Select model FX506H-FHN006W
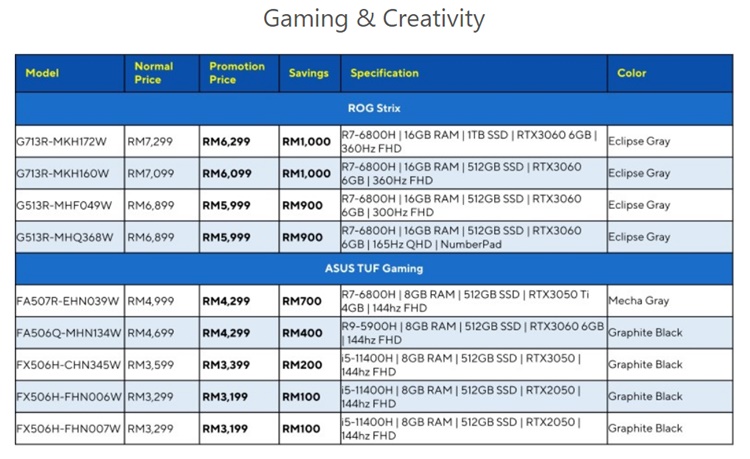This screenshot has height=459, width=750. [x=69, y=397]
